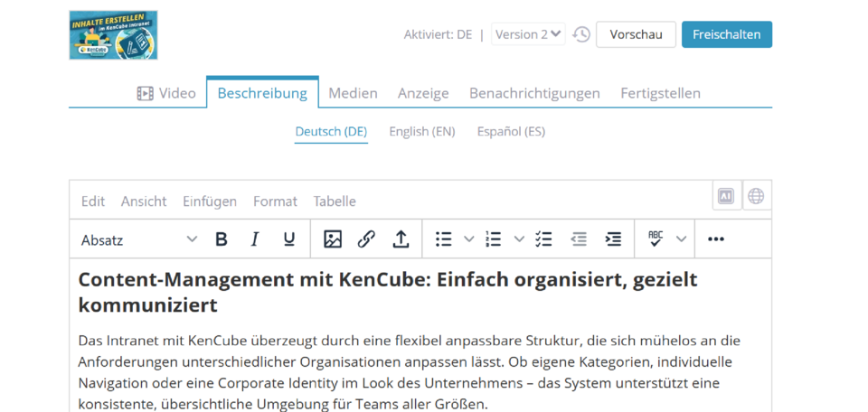Open the Format menu

(x=275, y=201)
